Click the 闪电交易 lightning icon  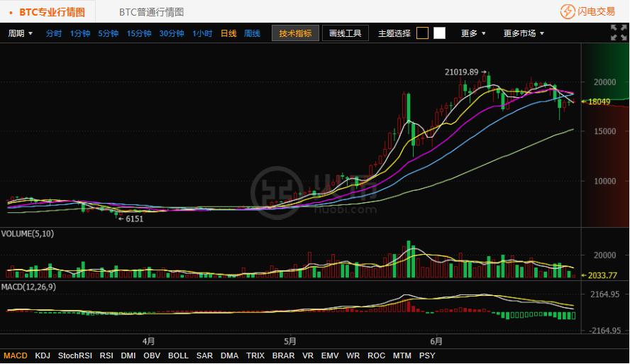(x=568, y=11)
